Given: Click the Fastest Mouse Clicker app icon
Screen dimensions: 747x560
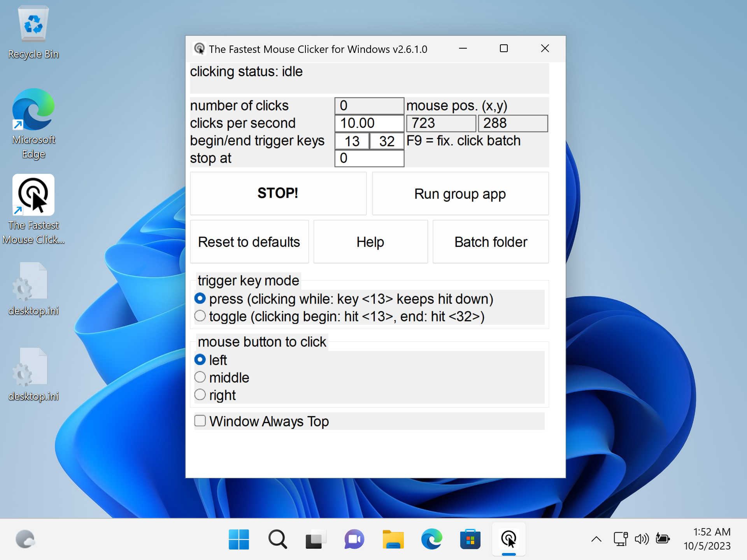Looking at the screenshot, I should coord(33,196).
